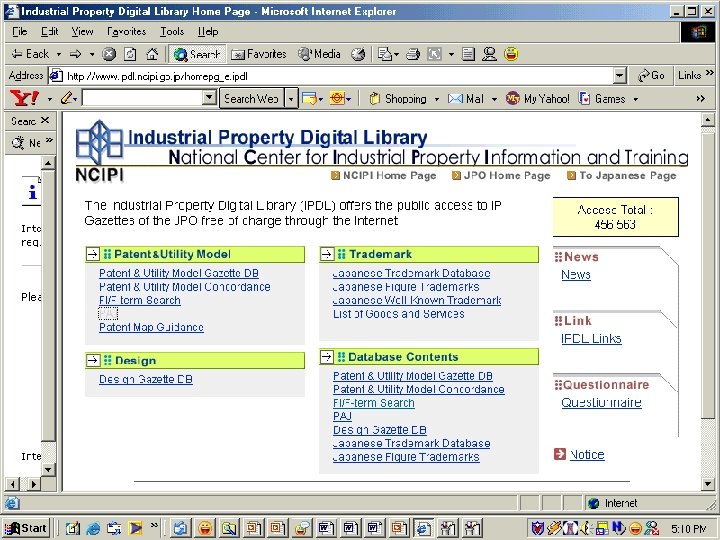Click the Yahoo! logo button
Image resolution: width=720 pixels, height=540 pixels.
[x=25, y=98]
